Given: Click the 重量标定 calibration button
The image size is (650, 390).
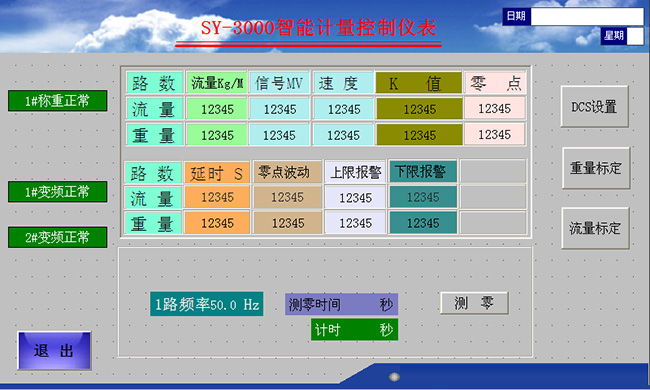Looking at the screenshot, I should pyautogui.click(x=596, y=168).
